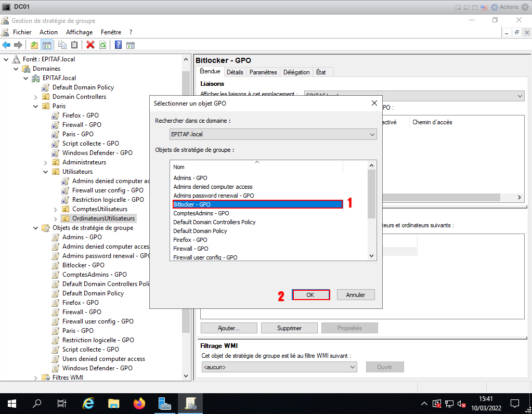Open help via blue question mark icon
This screenshot has width=532, height=414.
(118, 45)
